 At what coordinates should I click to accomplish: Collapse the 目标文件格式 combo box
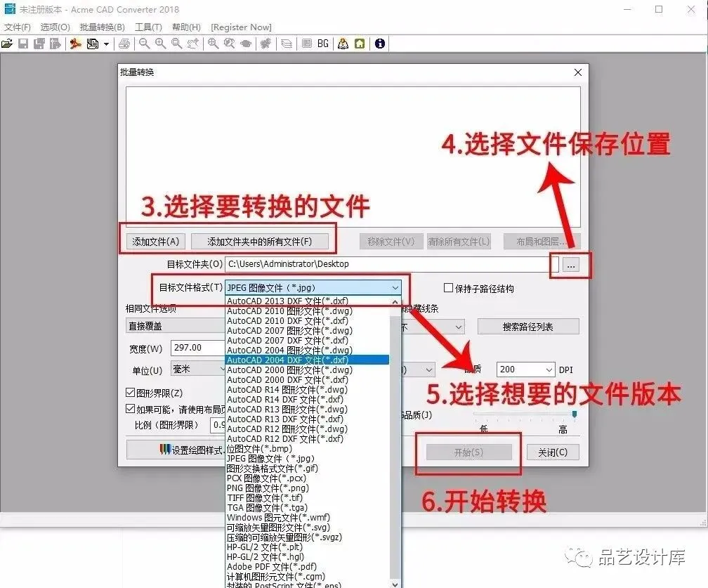click(x=395, y=288)
